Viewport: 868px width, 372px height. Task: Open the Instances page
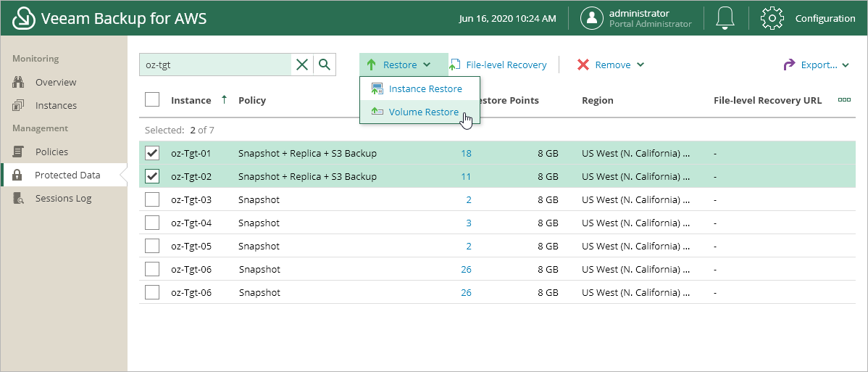(56, 105)
